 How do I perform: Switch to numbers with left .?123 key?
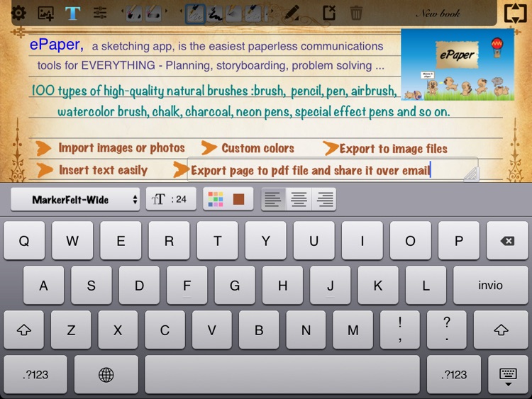[35, 375]
